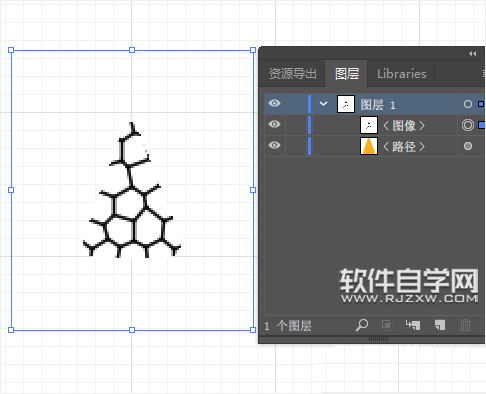
Task: Switch to the 资源导出 tab
Action: coord(293,74)
